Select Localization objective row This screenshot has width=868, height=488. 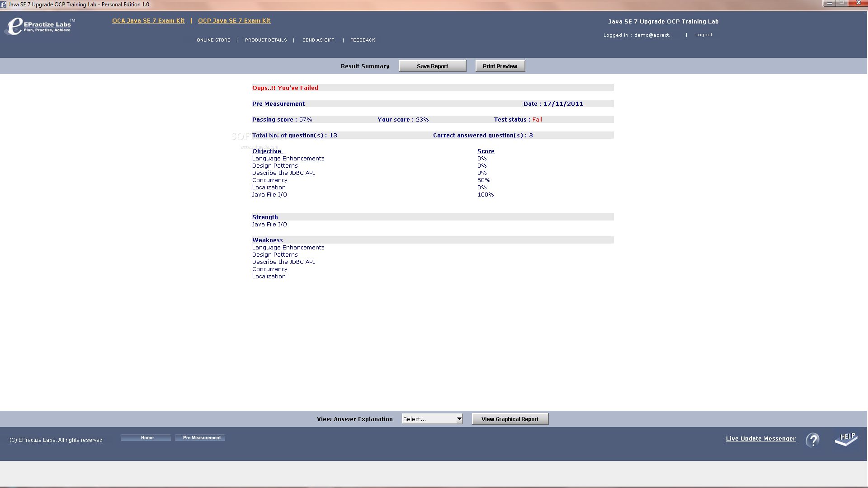coord(269,188)
